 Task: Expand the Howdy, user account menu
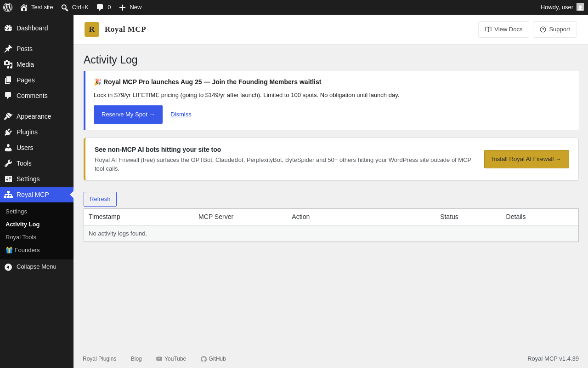pos(562,7)
